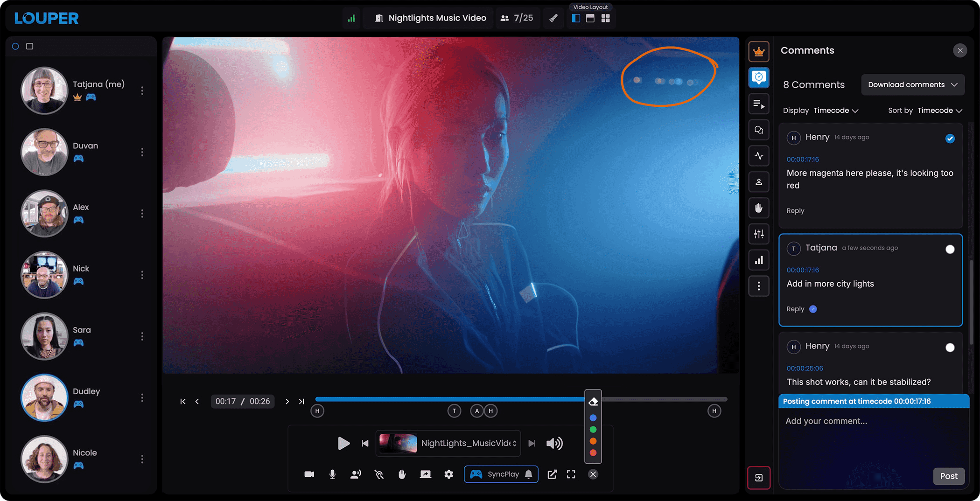Open the vertical more-options icon in sidebar
Screen dimensions: 980x501
759,286
